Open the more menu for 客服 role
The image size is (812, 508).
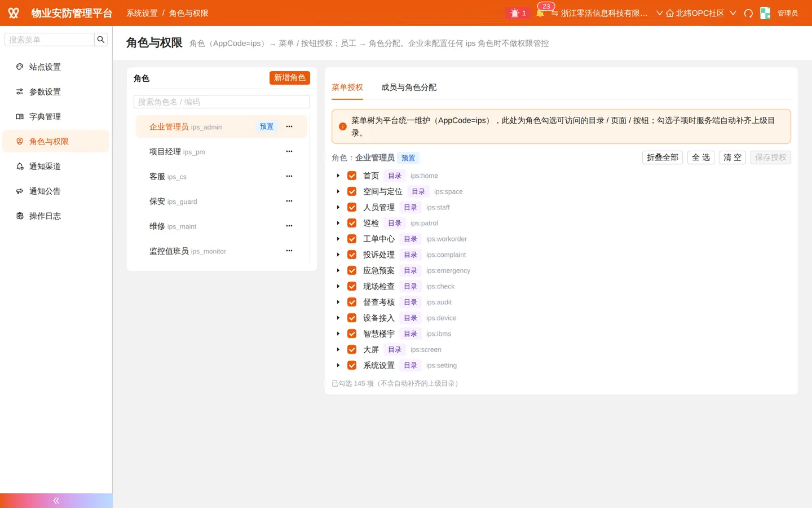click(289, 176)
